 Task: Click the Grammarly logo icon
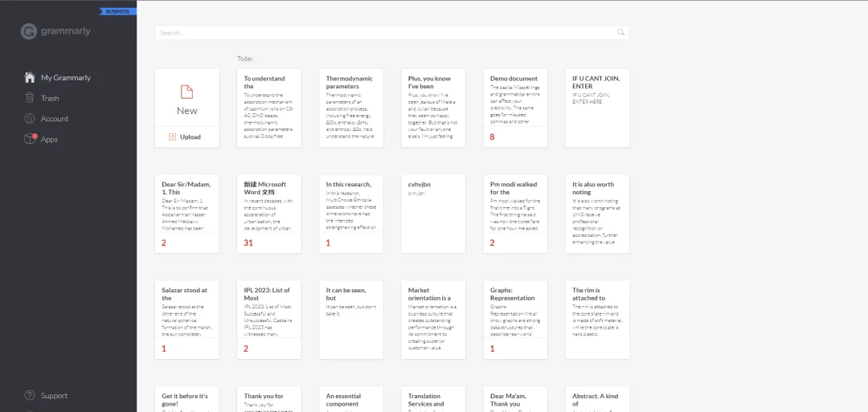coord(29,31)
